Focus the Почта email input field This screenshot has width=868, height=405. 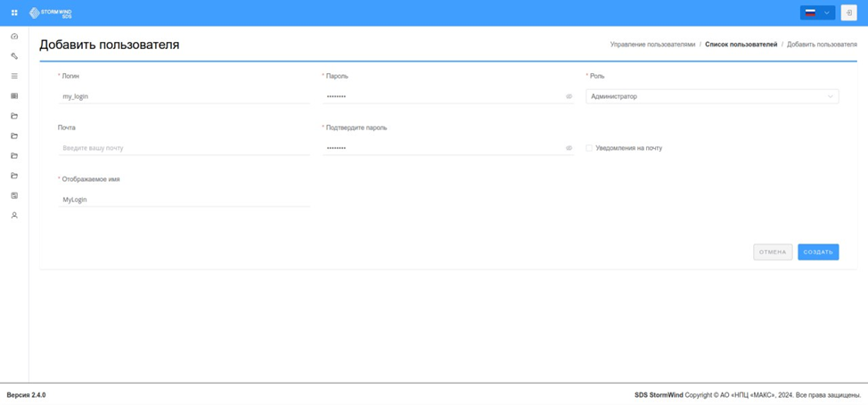tap(184, 148)
